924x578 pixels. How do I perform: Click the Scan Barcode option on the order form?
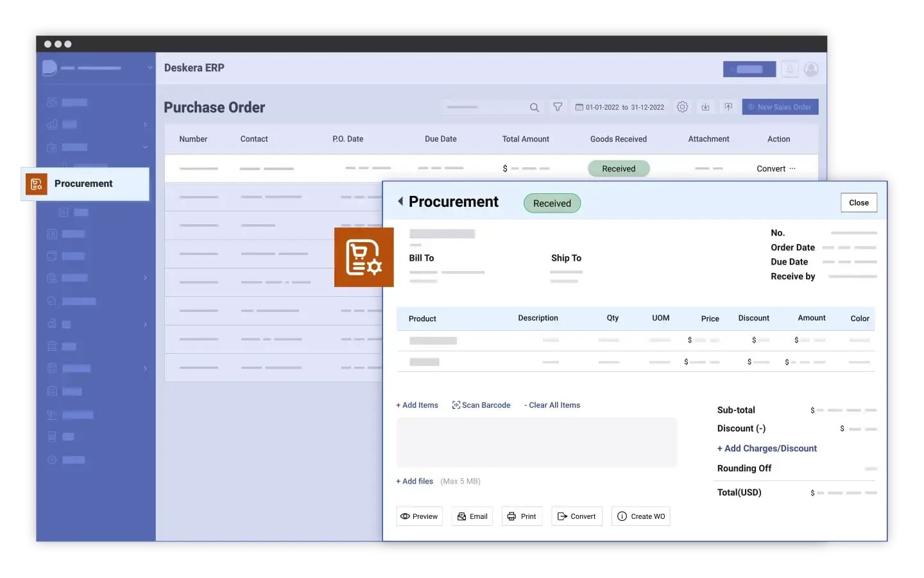(x=481, y=405)
